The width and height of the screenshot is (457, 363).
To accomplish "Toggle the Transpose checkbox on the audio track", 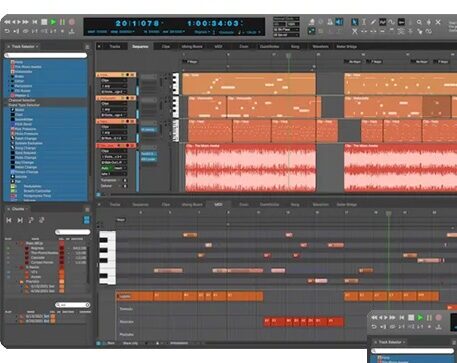I will pos(125,180).
